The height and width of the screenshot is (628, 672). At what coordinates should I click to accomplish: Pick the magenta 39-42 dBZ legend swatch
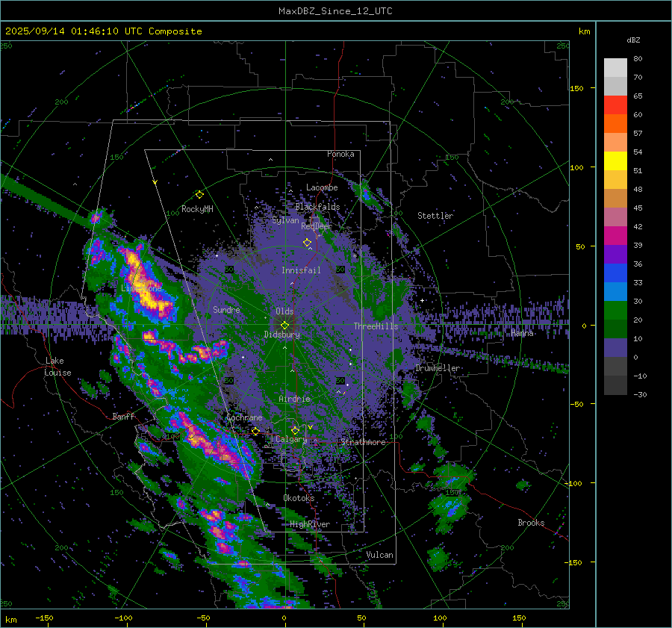615,236
